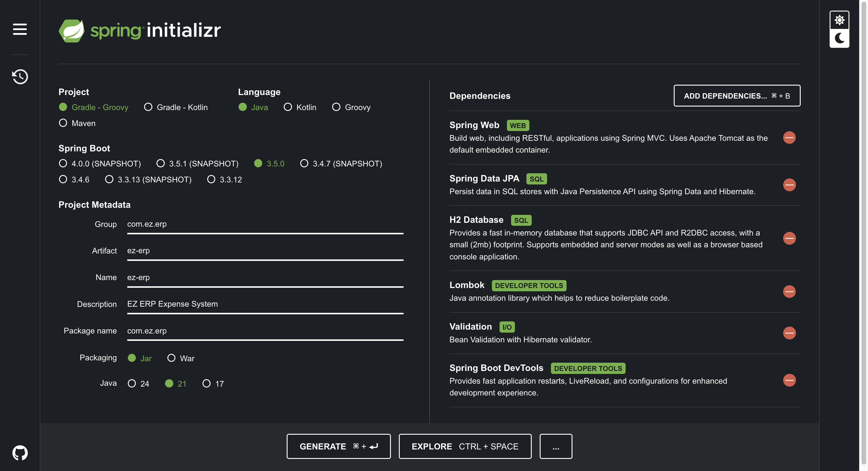The height and width of the screenshot is (471, 868).
Task: Open the hamburger menu
Action: [x=20, y=29]
